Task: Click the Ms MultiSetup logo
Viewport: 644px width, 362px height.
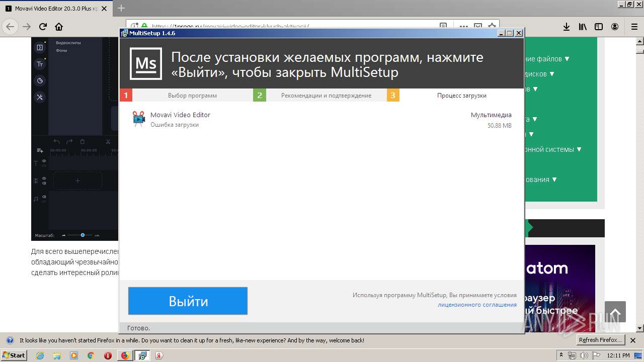Action: point(146,64)
